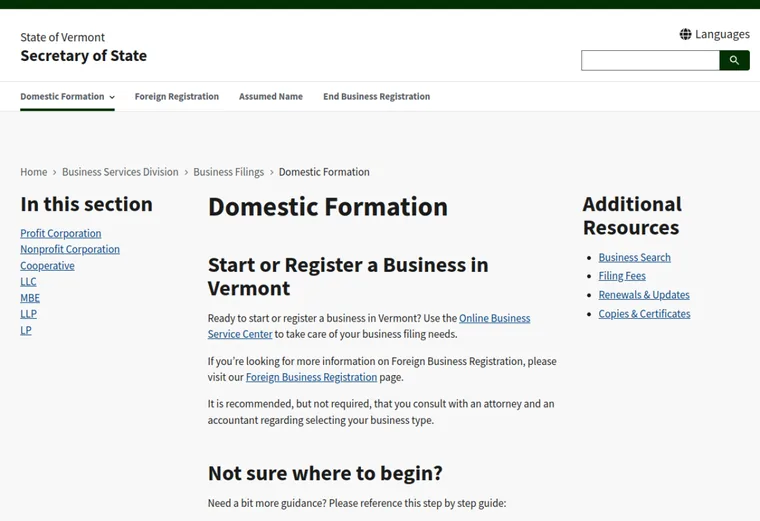This screenshot has height=521, width=760.
Task: Click the green search magnifier button
Action: (734, 60)
